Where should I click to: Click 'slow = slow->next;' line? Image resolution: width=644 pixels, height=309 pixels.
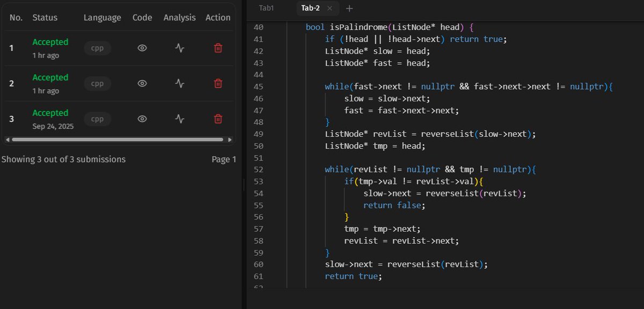pos(387,99)
